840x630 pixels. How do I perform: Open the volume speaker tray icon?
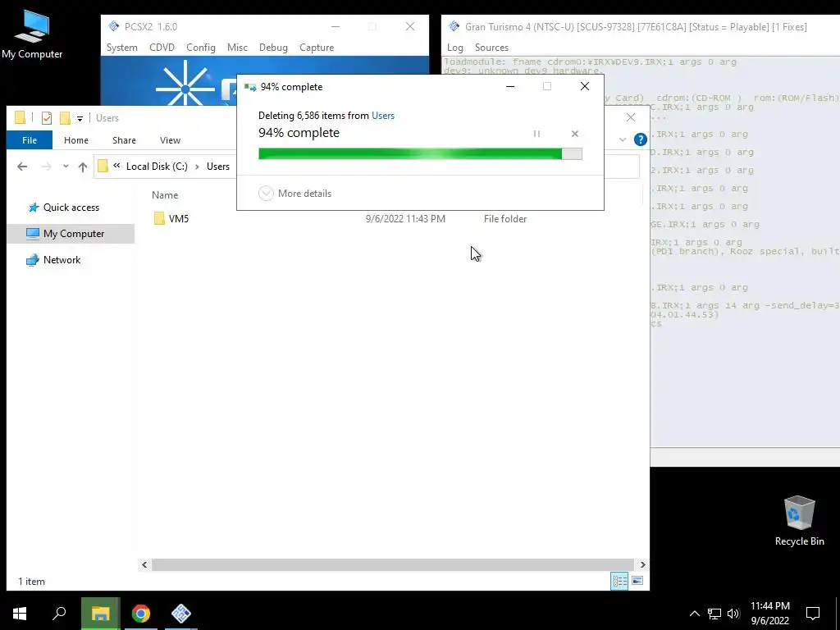733,614
